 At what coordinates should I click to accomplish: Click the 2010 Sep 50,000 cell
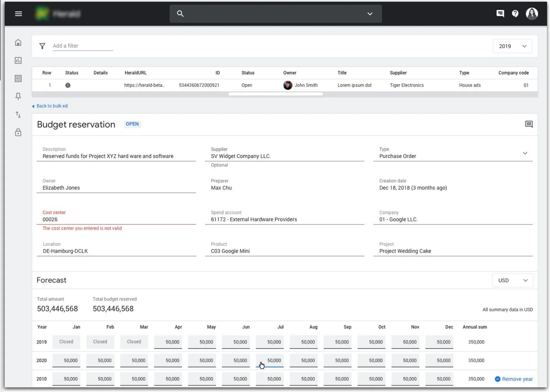click(x=338, y=379)
